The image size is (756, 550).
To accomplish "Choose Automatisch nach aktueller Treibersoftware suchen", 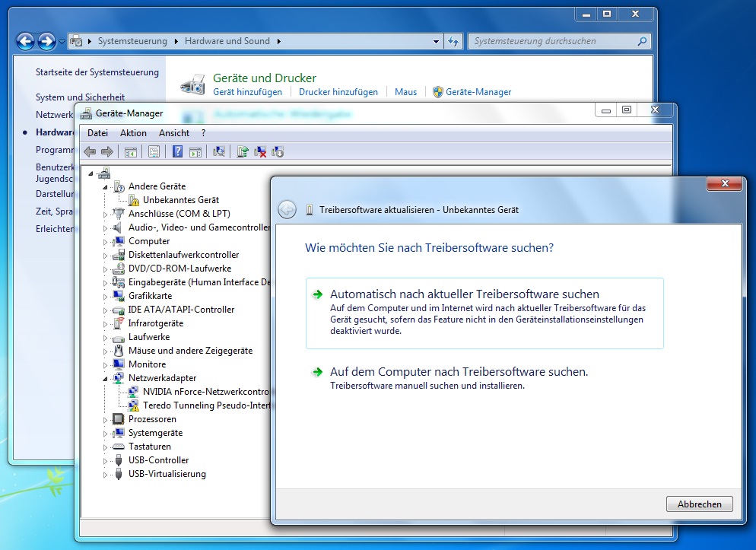I will pos(484,313).
